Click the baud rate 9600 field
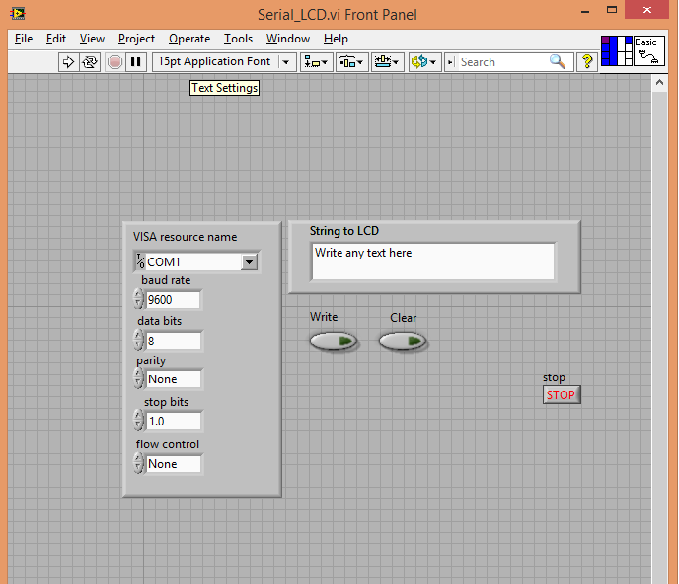The image size is (679, 584). [x=173, y=300]
